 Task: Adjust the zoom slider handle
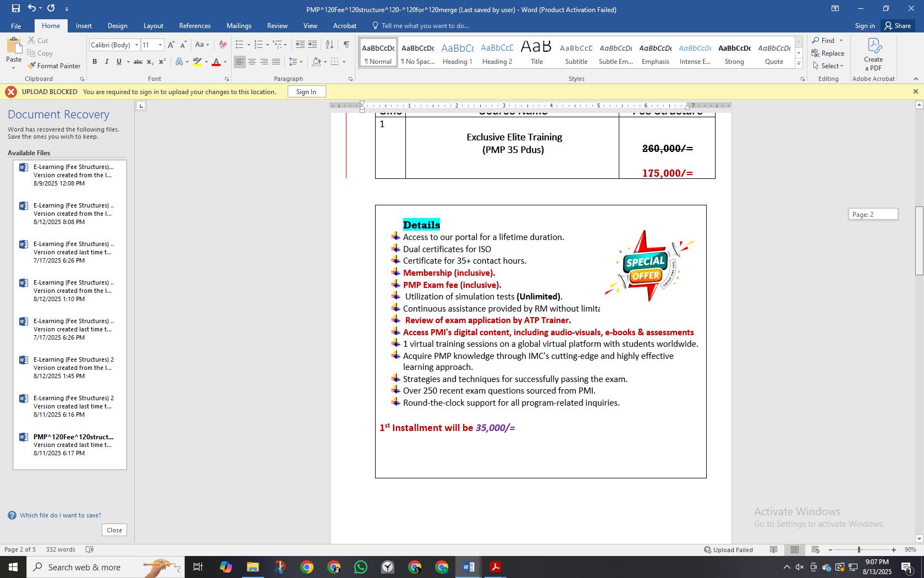click(x=859, y=550)
